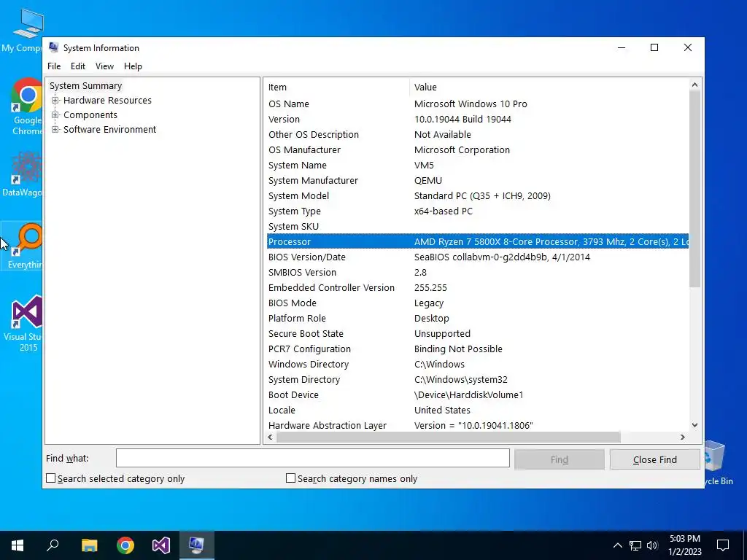Image resolution: width=747 pixels, height=560 pixels.
Task: Expand Hardware Resources tree node
Action: (x=55, y=101)
